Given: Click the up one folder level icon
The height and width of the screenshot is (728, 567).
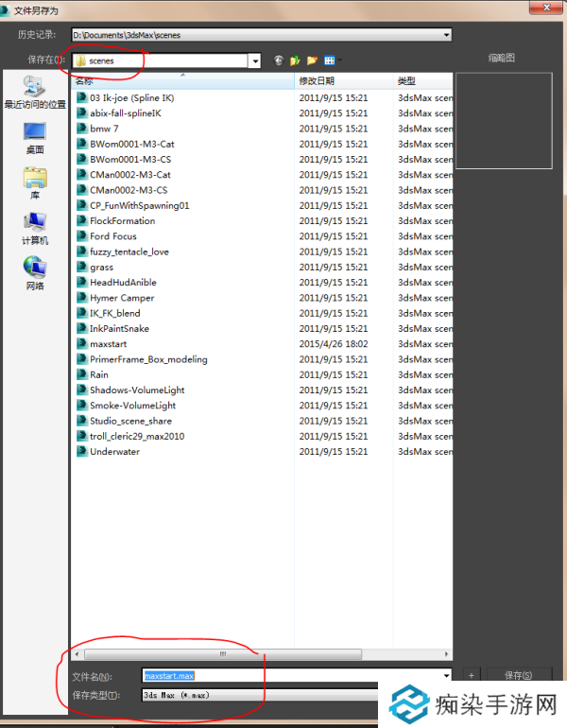Looking at the screenshot, I should (295, 60).
